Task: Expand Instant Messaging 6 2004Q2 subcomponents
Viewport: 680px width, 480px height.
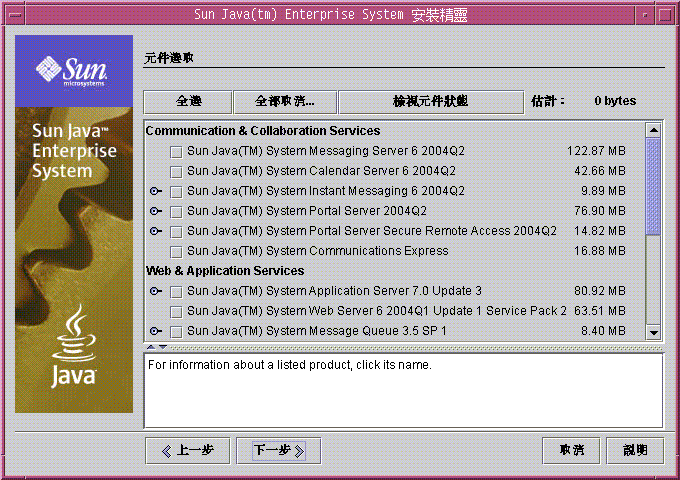Action: pyautogui.click(x=156, y=191)
